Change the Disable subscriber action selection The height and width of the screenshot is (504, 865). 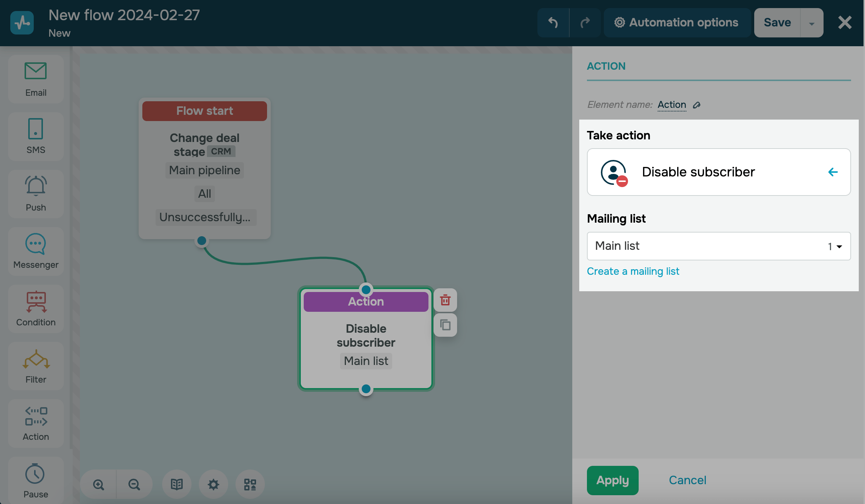718,172
